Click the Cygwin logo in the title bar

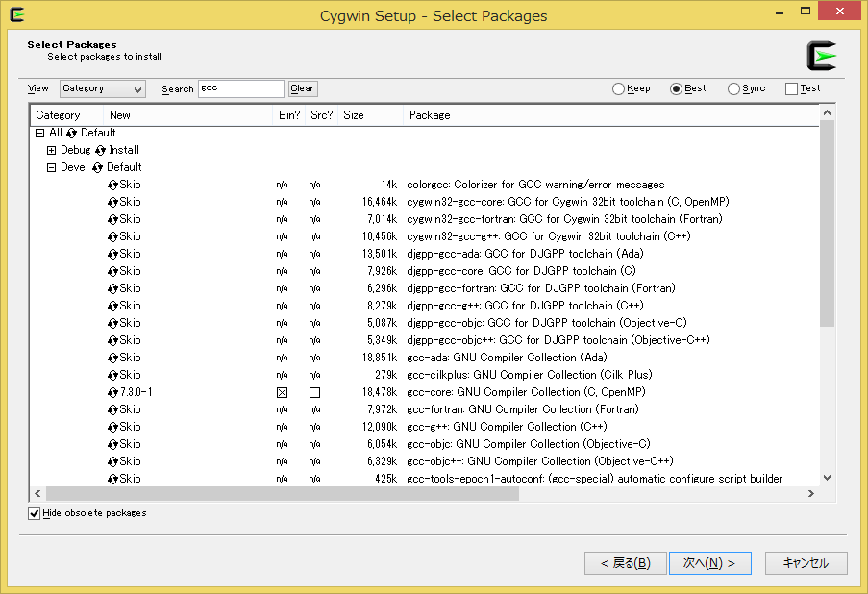point(17,14)
